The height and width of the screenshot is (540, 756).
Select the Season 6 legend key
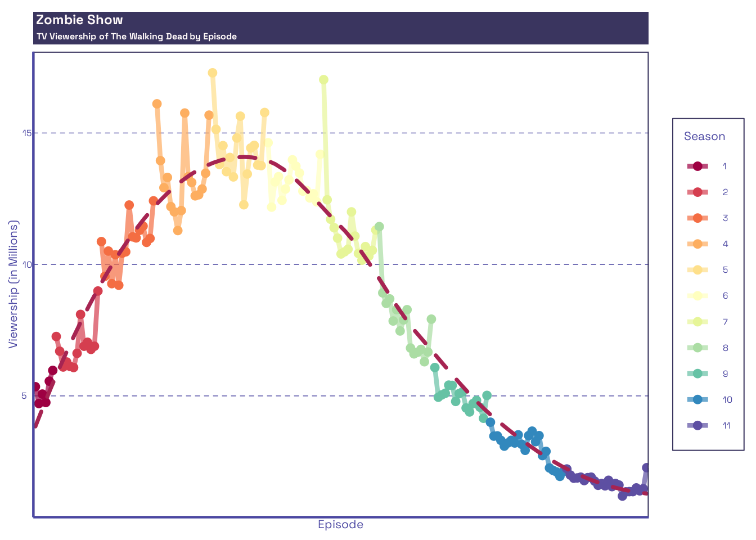[x=697, y=296]
